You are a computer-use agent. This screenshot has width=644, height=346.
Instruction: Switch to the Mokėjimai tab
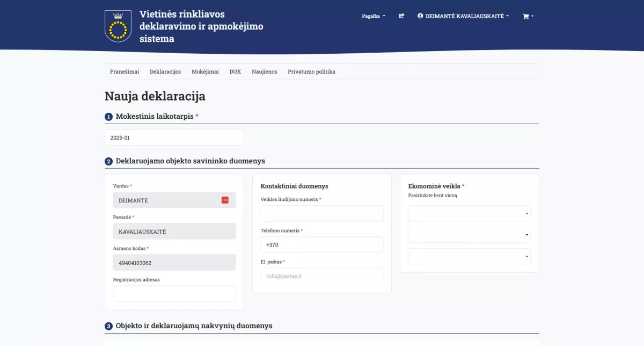pos(204,71)
